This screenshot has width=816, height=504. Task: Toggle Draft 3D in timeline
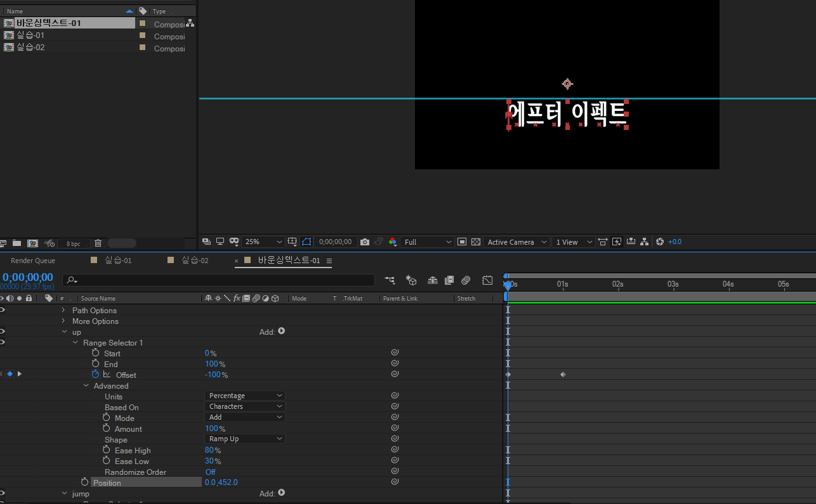point(411,280)
